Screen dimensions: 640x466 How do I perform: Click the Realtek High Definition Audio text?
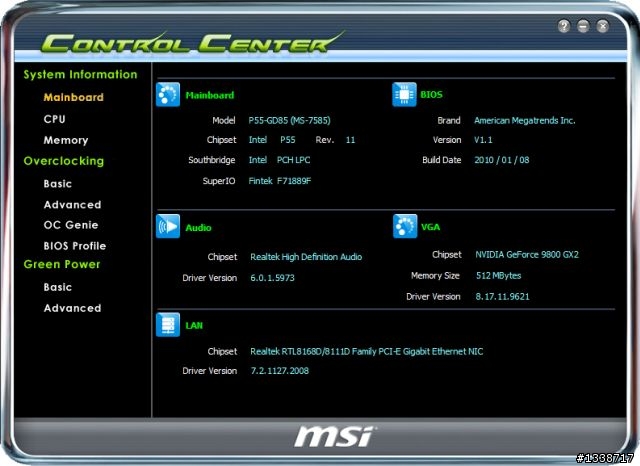point(306,257)
